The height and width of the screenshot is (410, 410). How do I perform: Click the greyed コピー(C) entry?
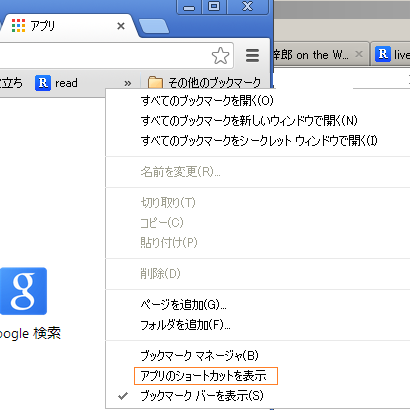click(258, 222)
